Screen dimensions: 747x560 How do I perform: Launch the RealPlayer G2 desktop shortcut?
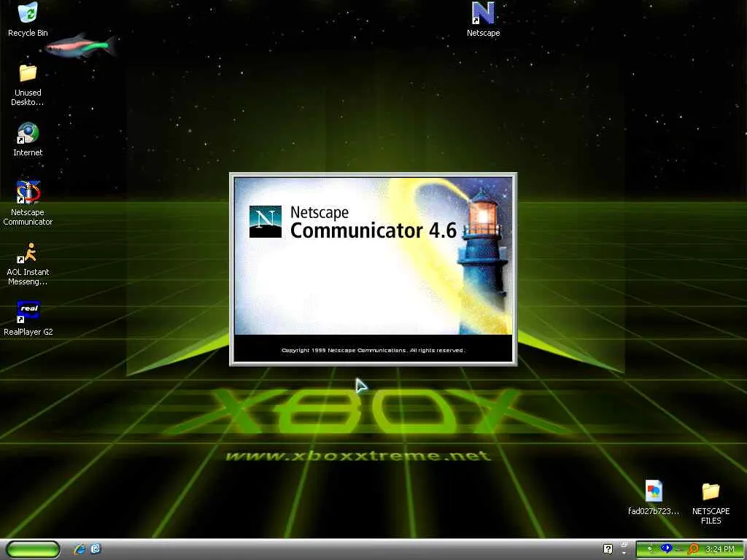coord(28,318)
